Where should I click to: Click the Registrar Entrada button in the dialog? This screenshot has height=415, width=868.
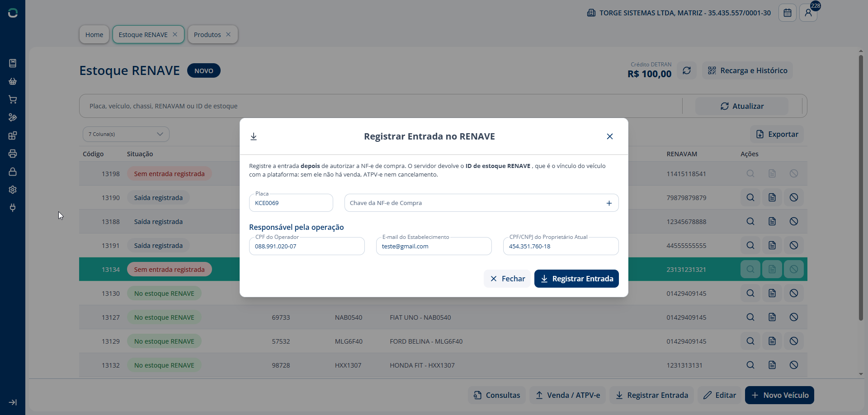point(576,279)
